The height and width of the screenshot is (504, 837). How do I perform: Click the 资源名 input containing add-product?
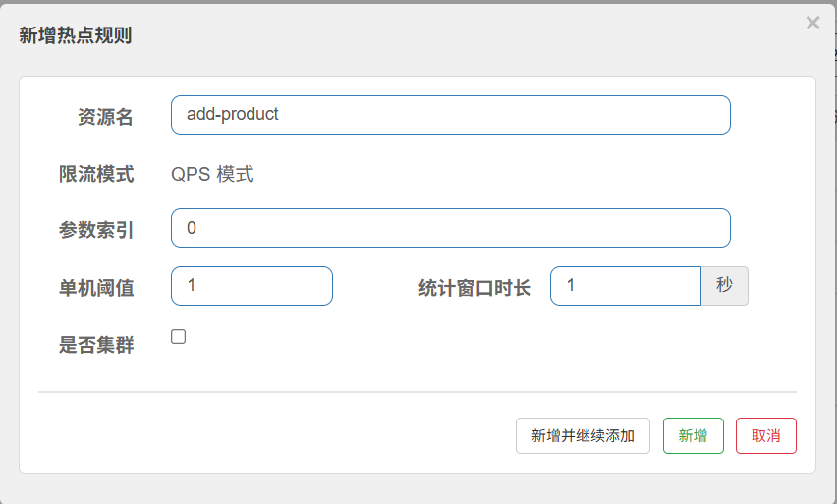[450, 115]
